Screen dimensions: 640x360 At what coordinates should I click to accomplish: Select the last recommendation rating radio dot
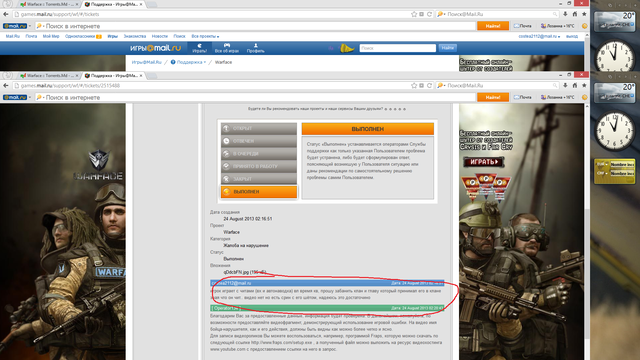[405, 109]
